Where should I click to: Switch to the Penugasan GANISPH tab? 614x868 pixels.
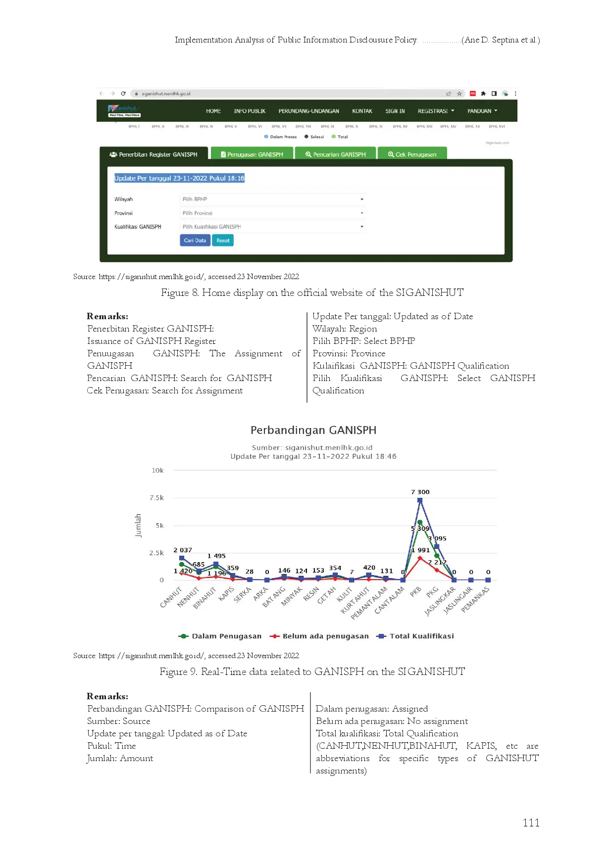point(252,154)
